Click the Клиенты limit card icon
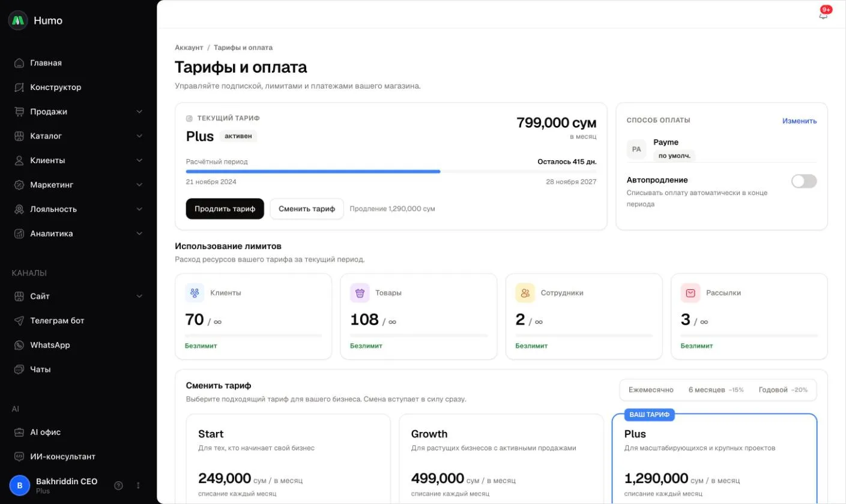Viewport: 846px width, 504px height. (x=195, y=293)
